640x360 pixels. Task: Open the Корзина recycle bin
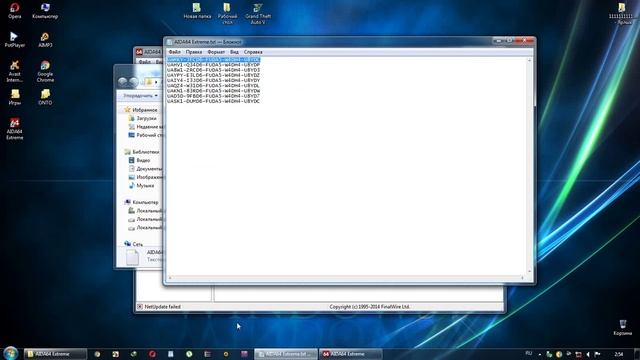622,328
